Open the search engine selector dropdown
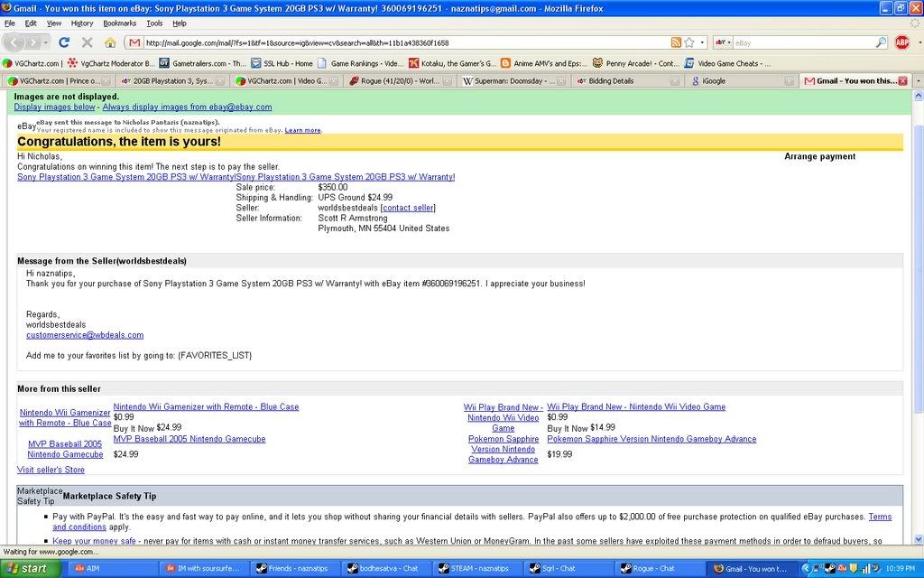Image resolution: width=924 pixels, height=578 pixels. pos(724,42)
